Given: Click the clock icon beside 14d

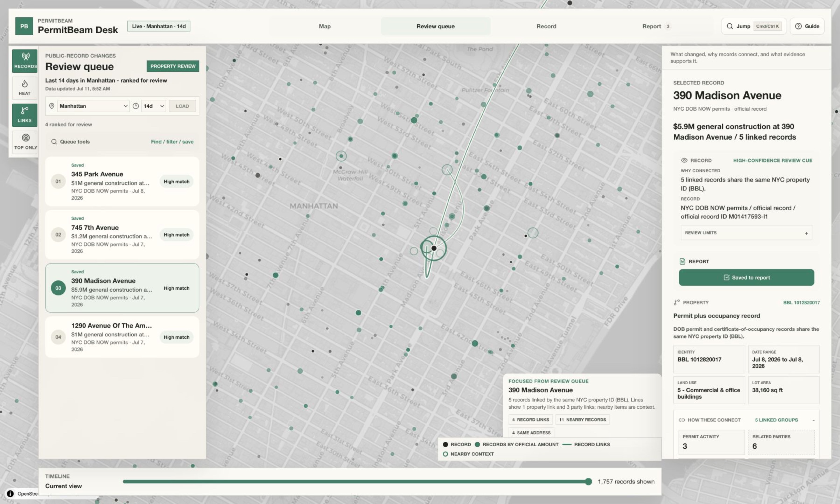Looking at the screenshot, I should click(x=136, y=106).
